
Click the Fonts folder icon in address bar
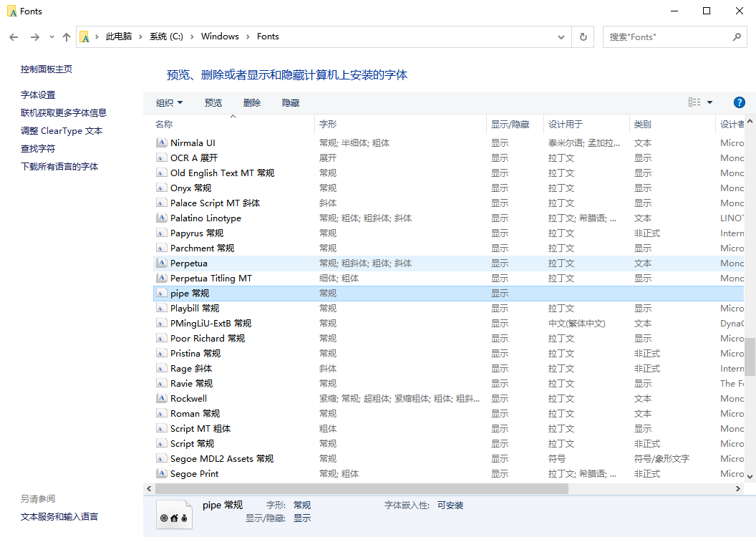pyautogui.click(x=85, y=37)
